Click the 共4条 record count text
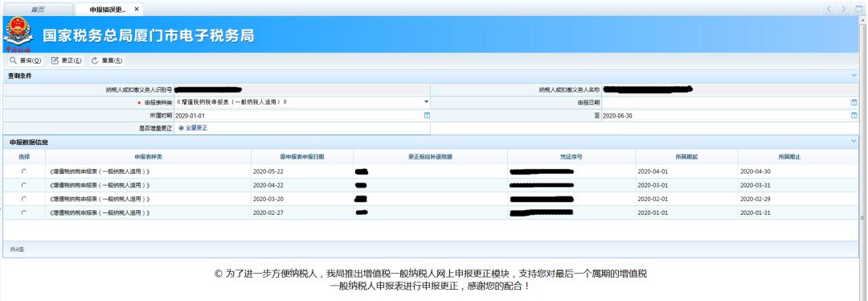The width and height of the screenshot is (868, 301). 17,249
